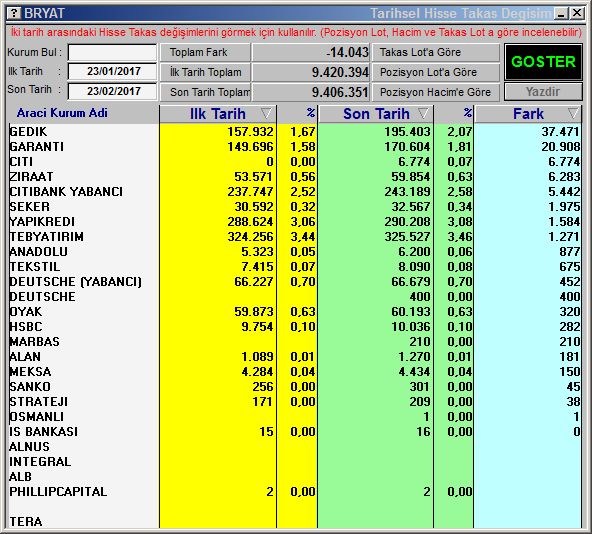
Task: Select the ALNUS row name
Action: (x=29, y=447)
